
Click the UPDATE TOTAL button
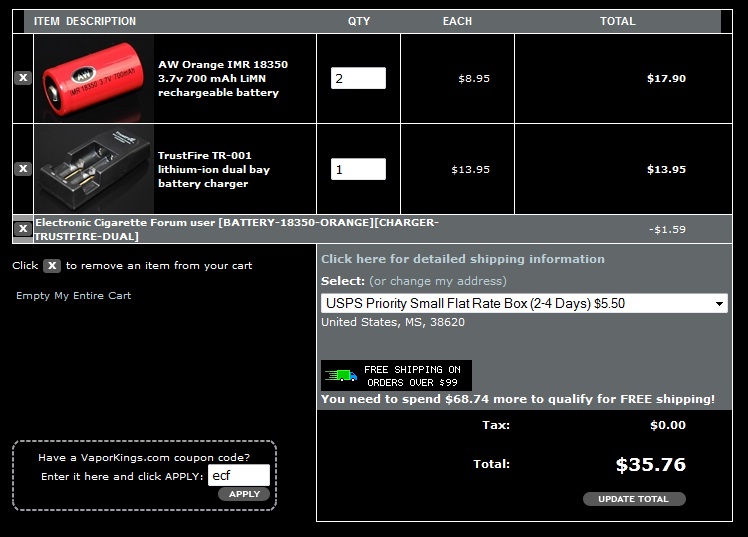(x=634, y=499)
